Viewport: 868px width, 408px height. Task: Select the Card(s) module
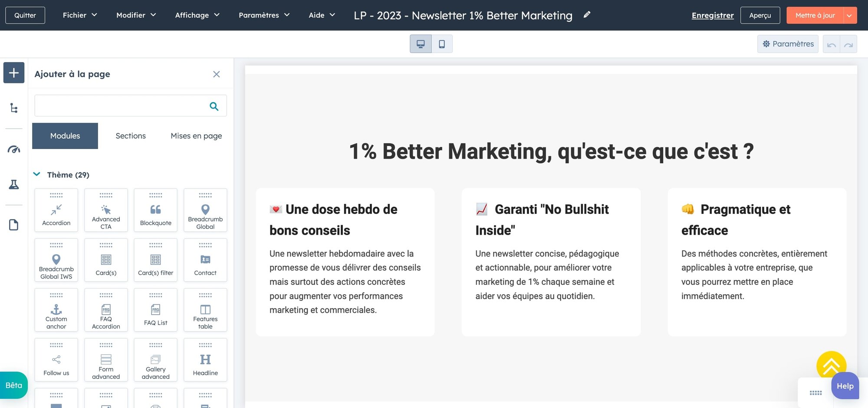pyautogui.click(x=106, y=260)
